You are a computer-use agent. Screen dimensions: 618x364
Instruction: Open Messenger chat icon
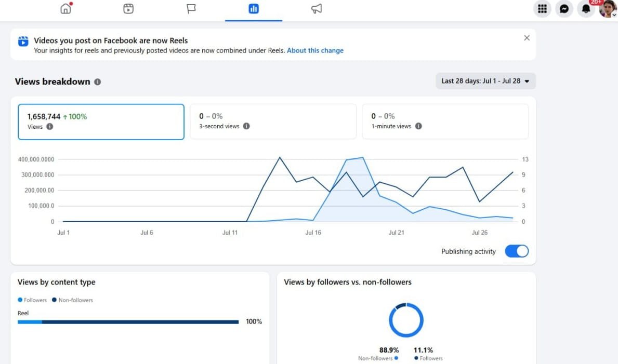click(x=564, y=9)
